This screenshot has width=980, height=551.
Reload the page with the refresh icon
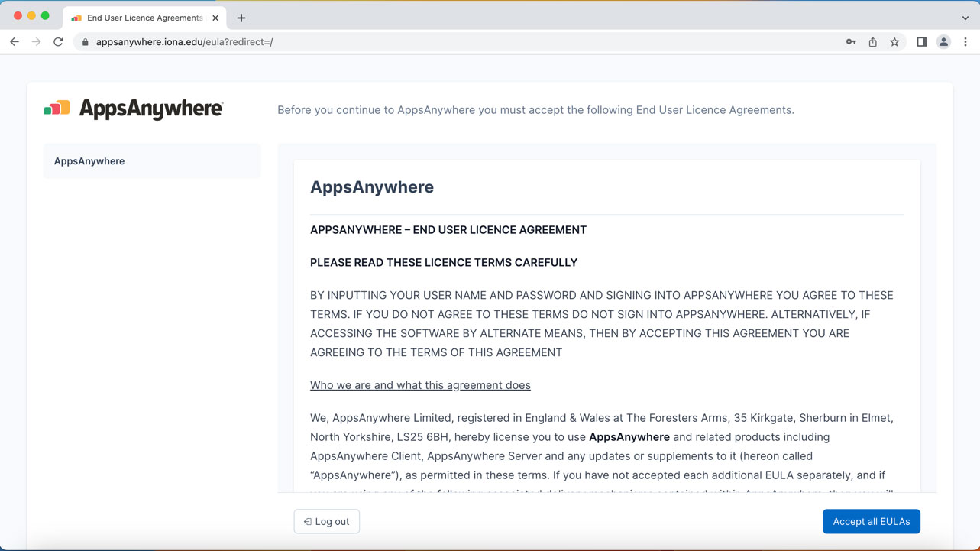click(58, 42)
